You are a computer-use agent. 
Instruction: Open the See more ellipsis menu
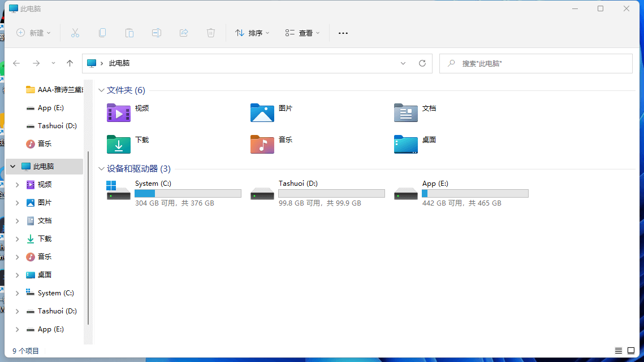click(x=343, y=33)
